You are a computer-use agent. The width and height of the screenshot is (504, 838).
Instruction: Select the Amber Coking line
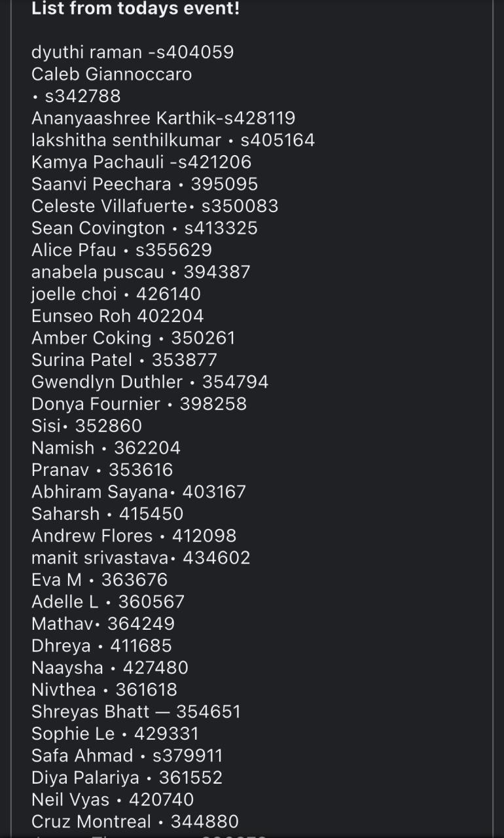click(133, 338)
